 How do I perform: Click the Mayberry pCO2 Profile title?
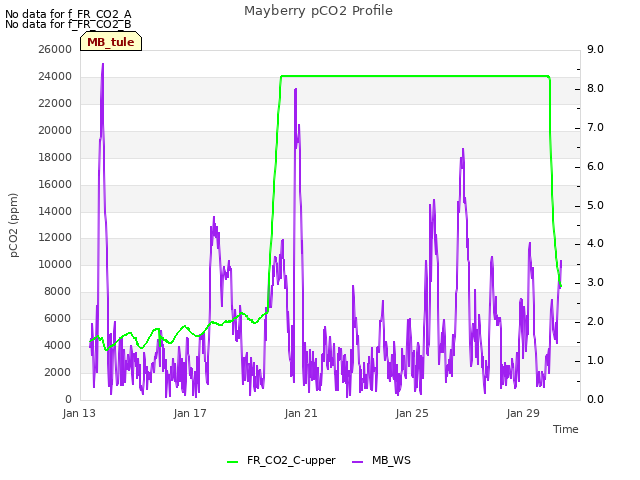(318, 11)
